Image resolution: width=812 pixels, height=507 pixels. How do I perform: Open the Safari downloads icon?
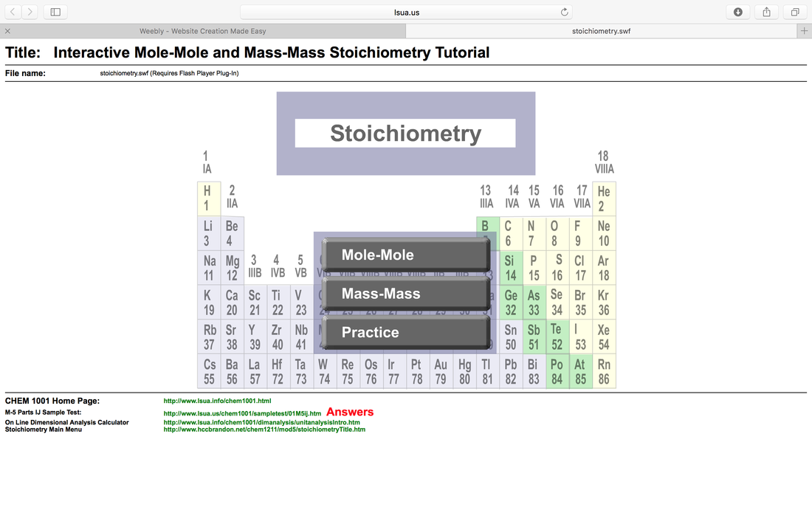tap(738, 12)
